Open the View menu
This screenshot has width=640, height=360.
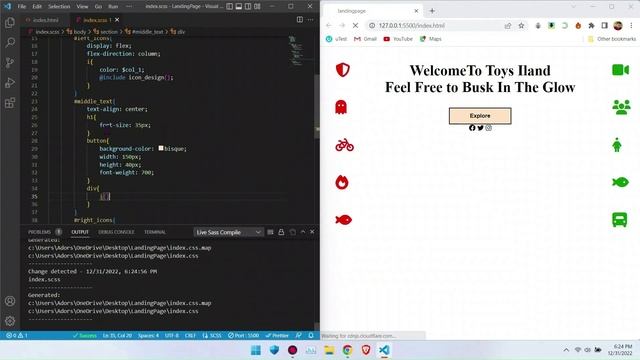click(x=82, y=6)
